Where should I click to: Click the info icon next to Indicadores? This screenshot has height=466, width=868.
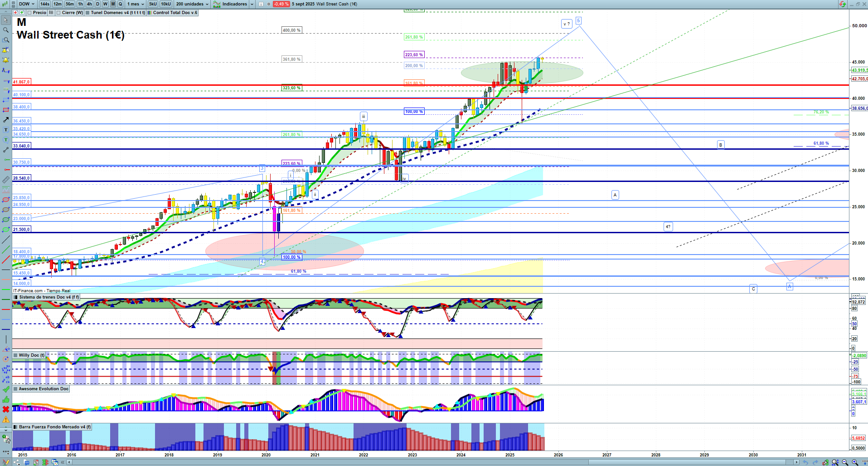point(261,4)
